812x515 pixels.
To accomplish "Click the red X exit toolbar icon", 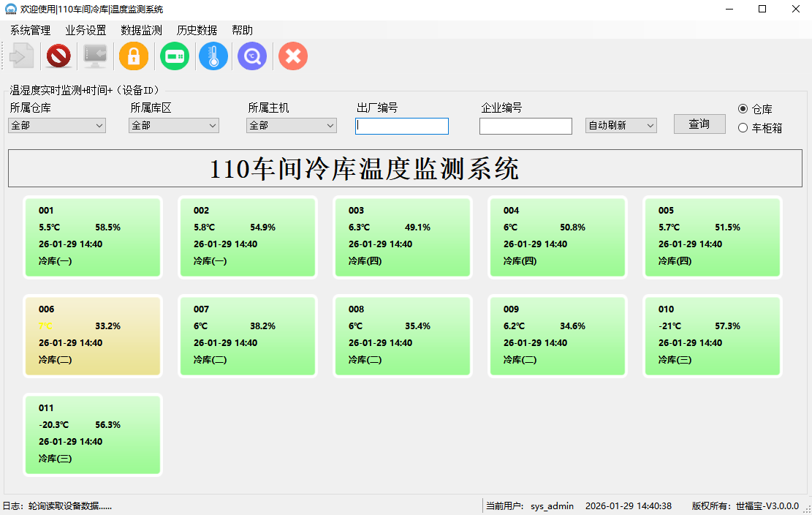I will tap(293, 56).
